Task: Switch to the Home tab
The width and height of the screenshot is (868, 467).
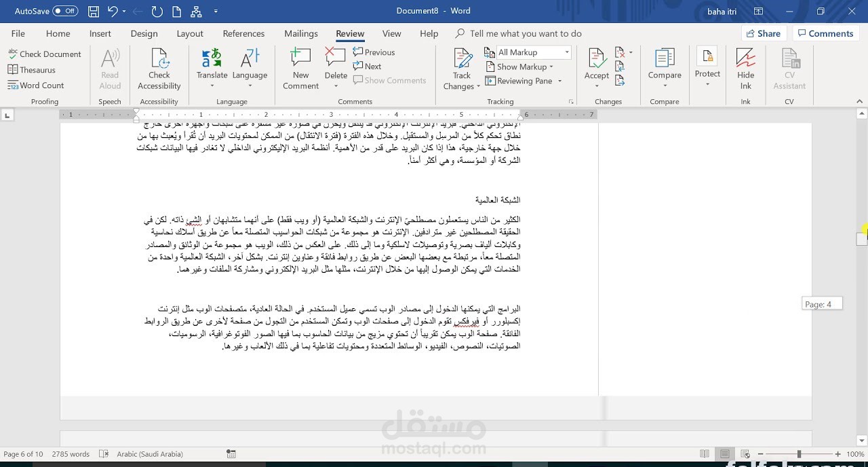Action: [x=58, y=33]
